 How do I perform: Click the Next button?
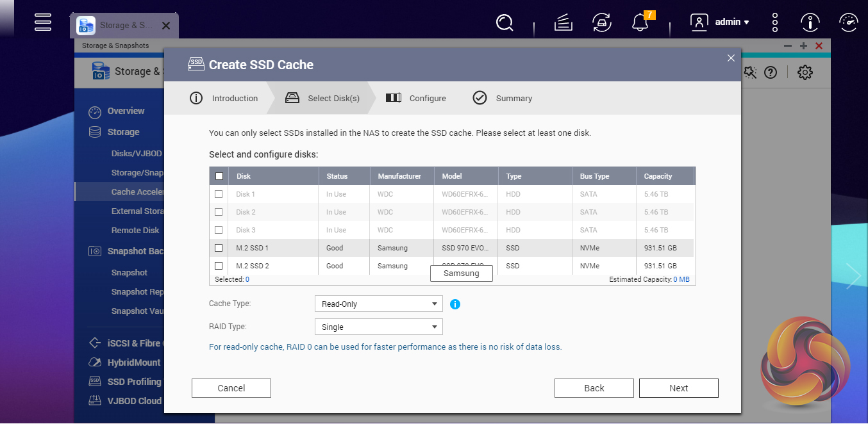678,388
